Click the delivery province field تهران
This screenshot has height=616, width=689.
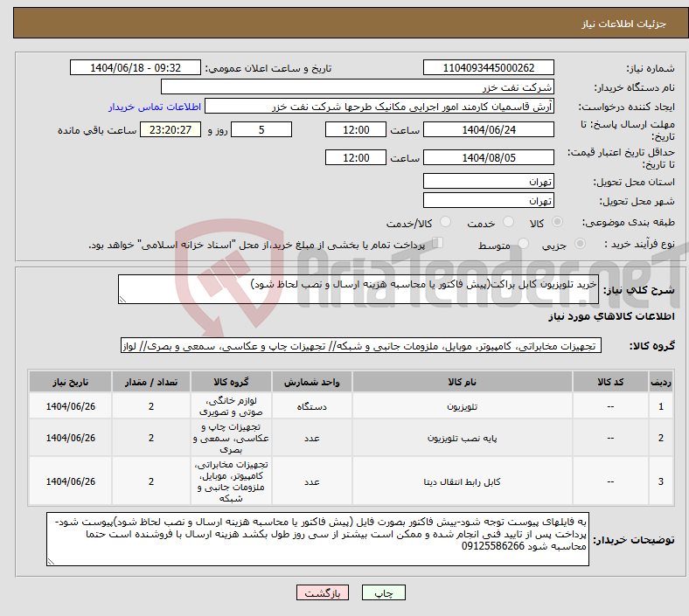coord(488,182)
